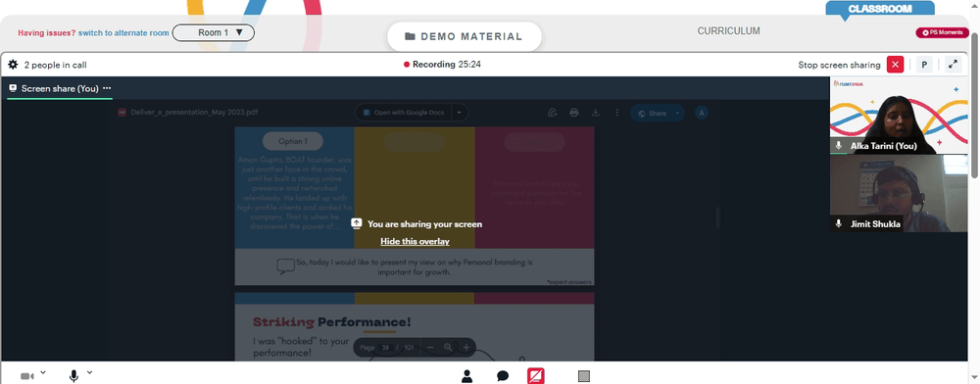Enter fullscreen with the expand arrows icon

point(954,65)
